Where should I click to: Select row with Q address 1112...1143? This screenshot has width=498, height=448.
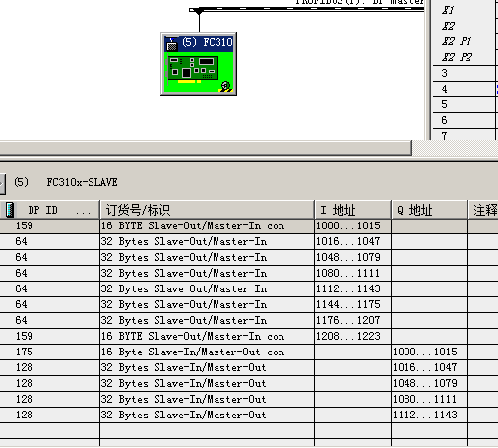tap(249, 415)
